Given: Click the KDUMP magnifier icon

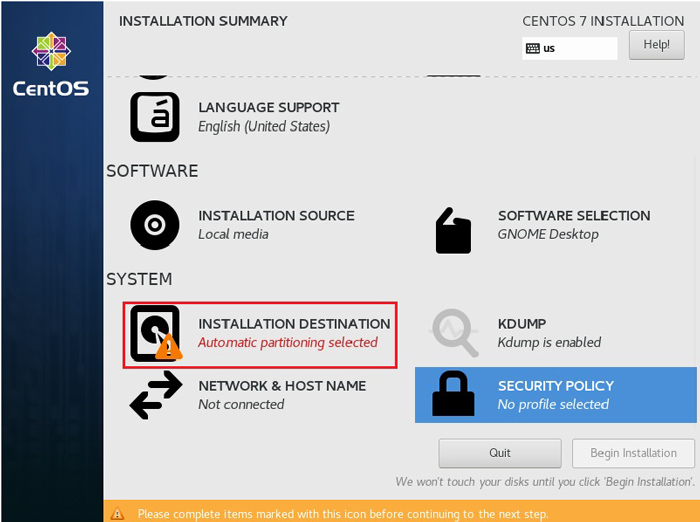Looking at the screenshot, I should click(454, 333).
